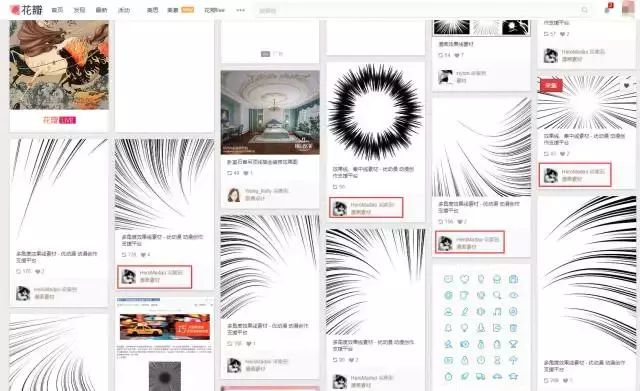Click the red 采集 button on radial lines pin
This screenshot has height=391, width=640.
551,86
